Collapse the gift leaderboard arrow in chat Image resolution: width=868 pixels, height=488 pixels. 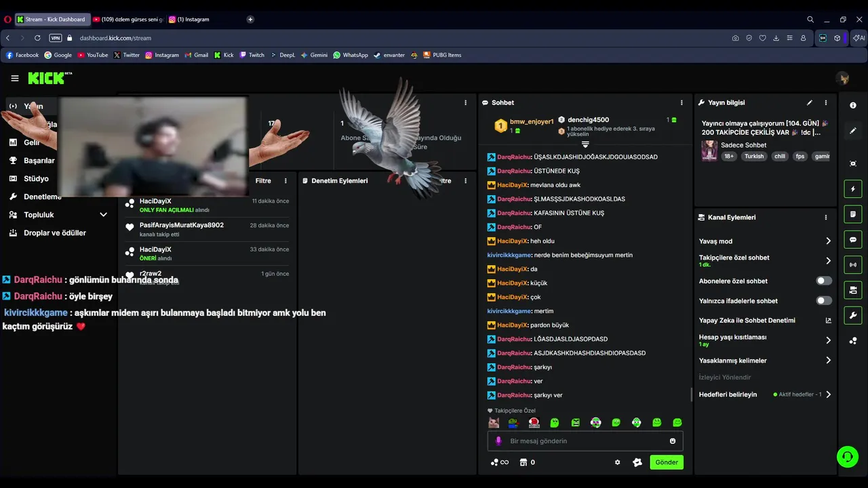pyautogui.click(x=585, y=144)
